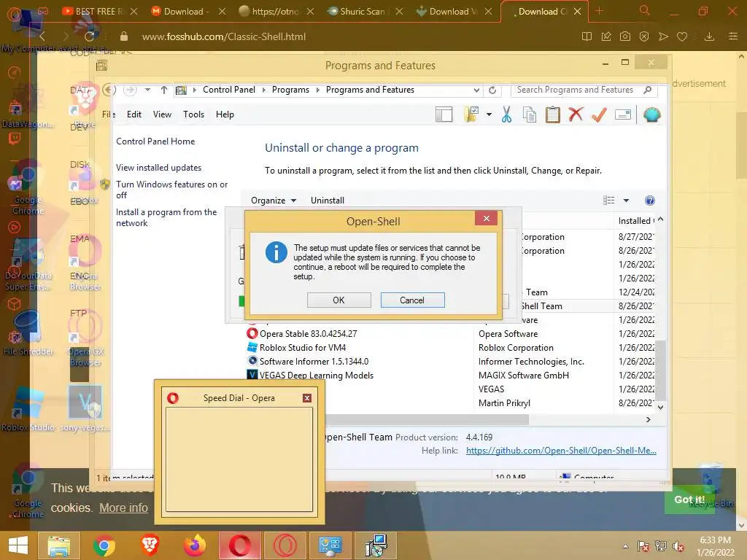Open the View menu
This screenshot has width=747, height=560.
tap(162, 114)
